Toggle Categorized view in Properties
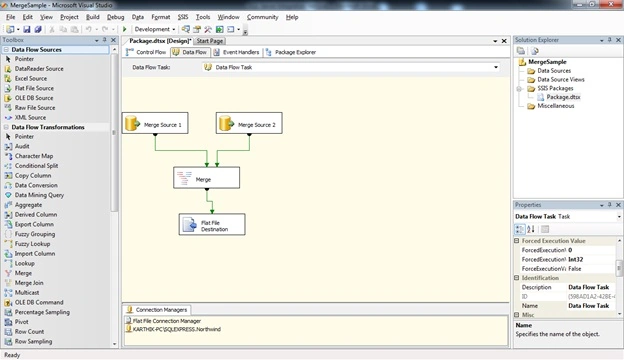Screen dimensions: 624x360 pos(520,229)
